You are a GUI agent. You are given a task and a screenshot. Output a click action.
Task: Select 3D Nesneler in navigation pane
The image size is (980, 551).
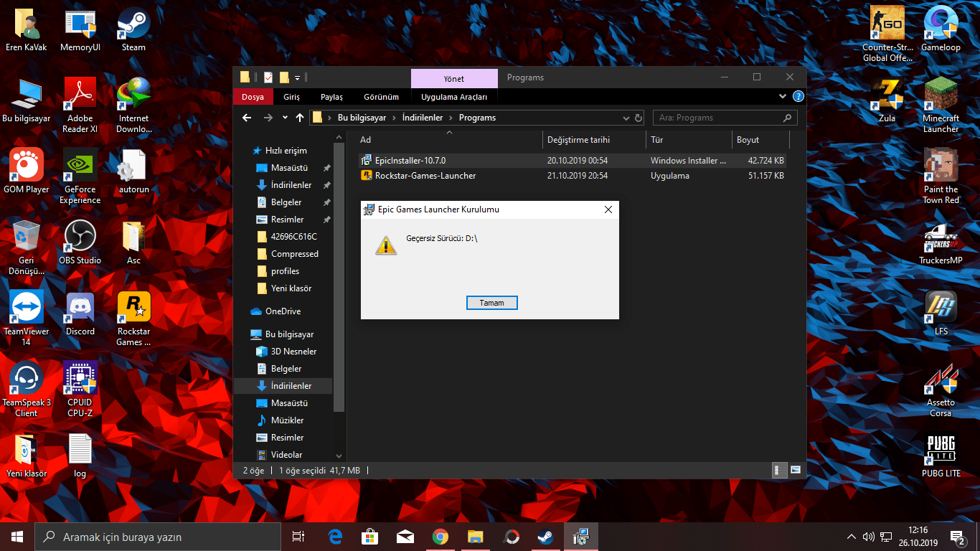pyautogui.click(x=293, y=352)
